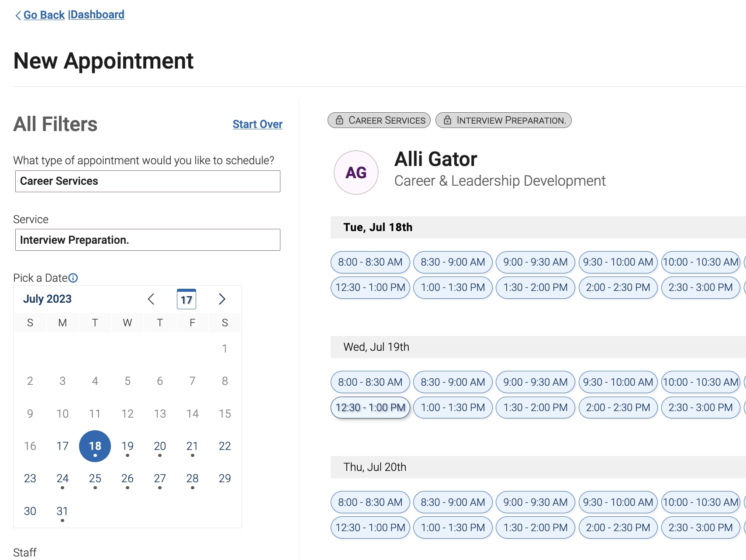Choose Thu Jul 20th 2:30 - 3:00 PM slot
Viewport: 746px width, 560px height.
click(x=701, y=528)
